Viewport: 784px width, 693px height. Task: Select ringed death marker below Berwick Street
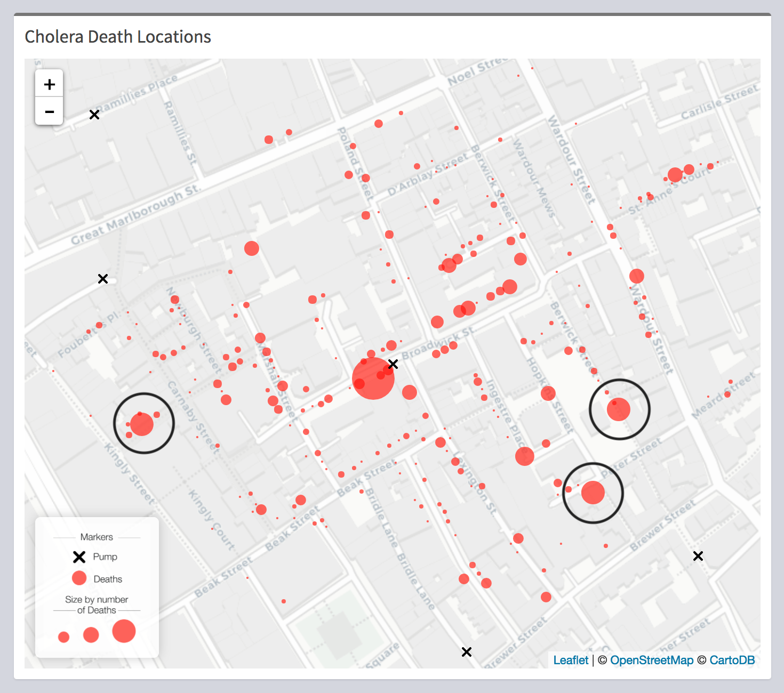pos(619,409)
